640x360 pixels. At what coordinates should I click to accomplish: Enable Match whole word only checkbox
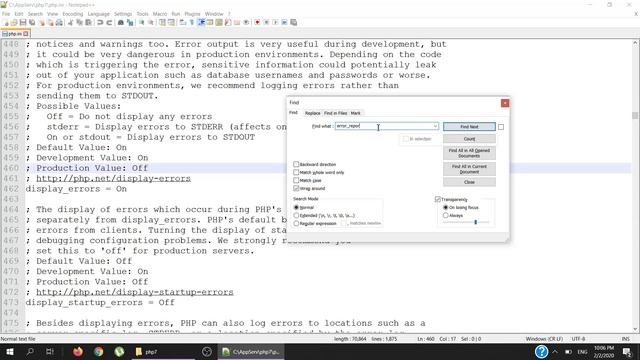point(296,172)
